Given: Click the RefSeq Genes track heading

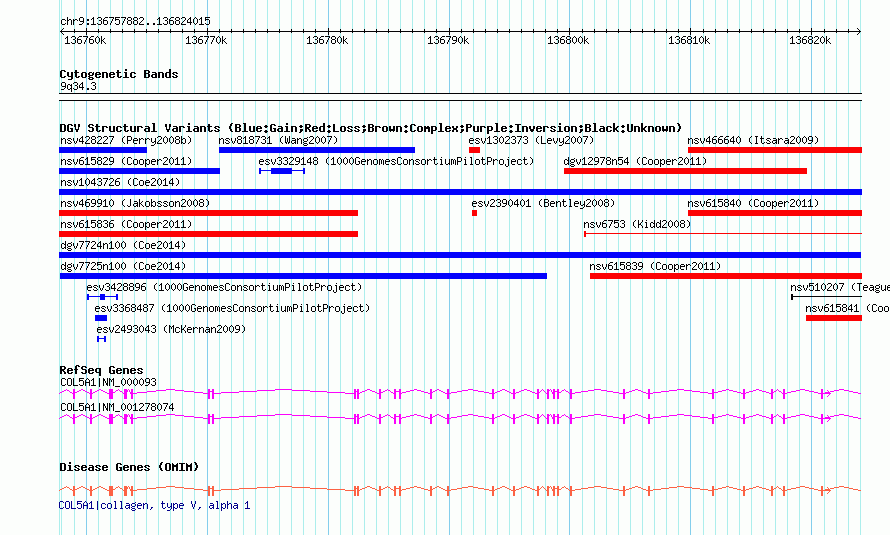Looking at the screenshot, I should pos(101,370).
